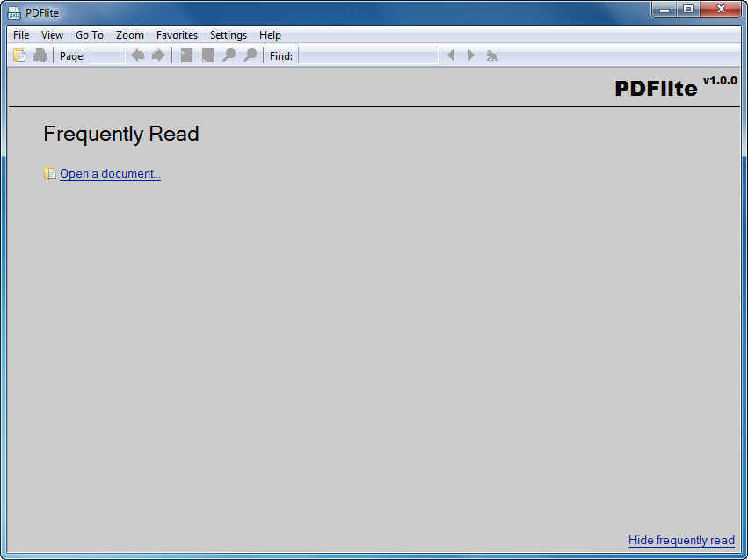Go to next page arrow icon
The height and width of the screenshot is (560, 748).
158,55
